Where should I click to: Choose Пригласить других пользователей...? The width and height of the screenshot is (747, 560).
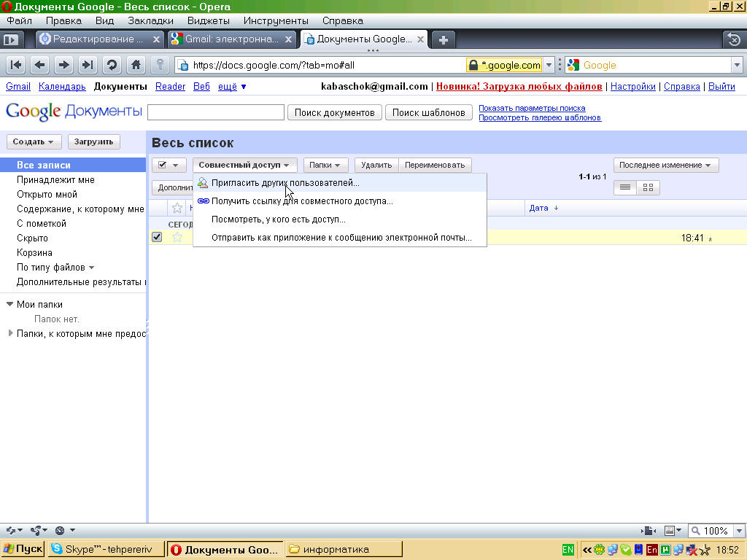(340, 183)
